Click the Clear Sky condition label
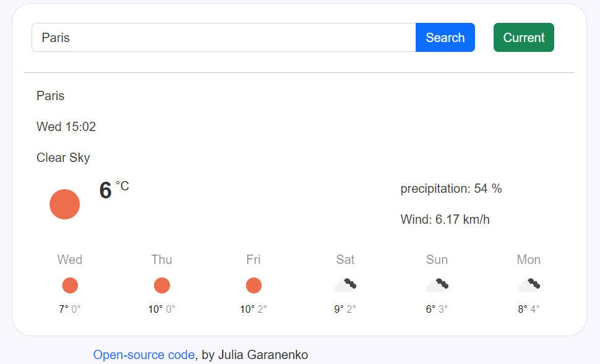The height and width of the screenshot is (364, 600). coord(63,158)
